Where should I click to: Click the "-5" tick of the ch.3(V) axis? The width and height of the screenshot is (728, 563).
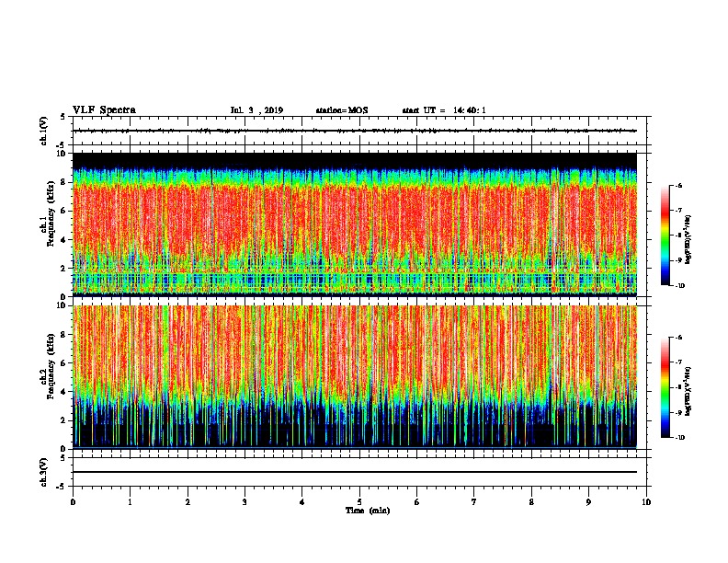(63, 487)
